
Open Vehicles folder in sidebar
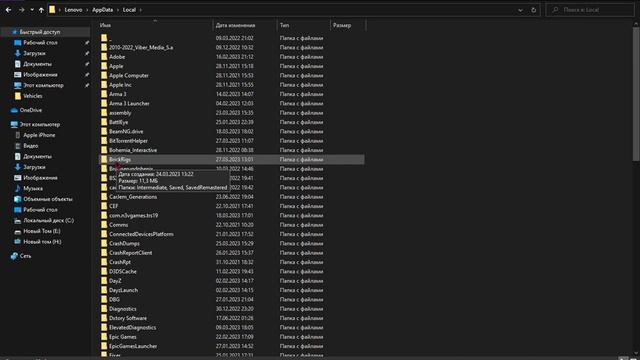33,96
